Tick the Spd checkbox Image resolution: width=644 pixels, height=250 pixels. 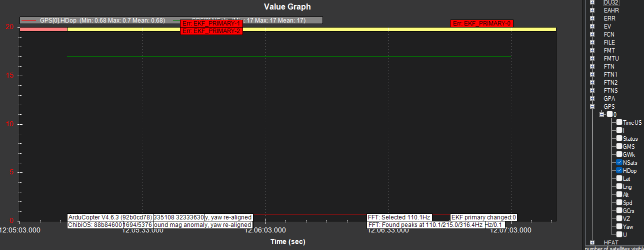pos(619,202)
